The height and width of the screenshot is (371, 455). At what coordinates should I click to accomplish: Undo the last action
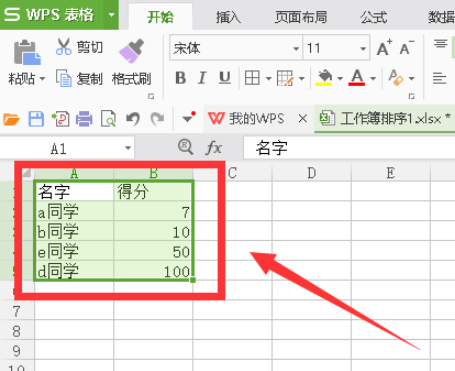pyautogui.click(x=133, y=119)
